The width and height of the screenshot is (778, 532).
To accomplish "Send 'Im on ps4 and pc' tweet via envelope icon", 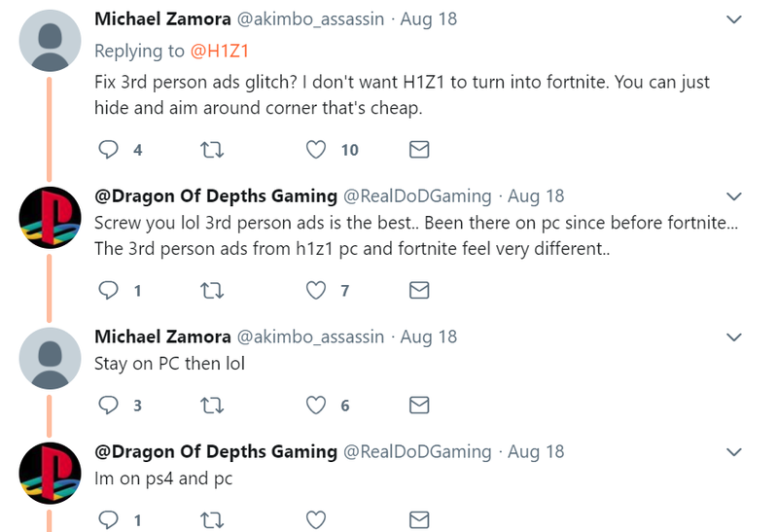I will (x=419, y=520).
